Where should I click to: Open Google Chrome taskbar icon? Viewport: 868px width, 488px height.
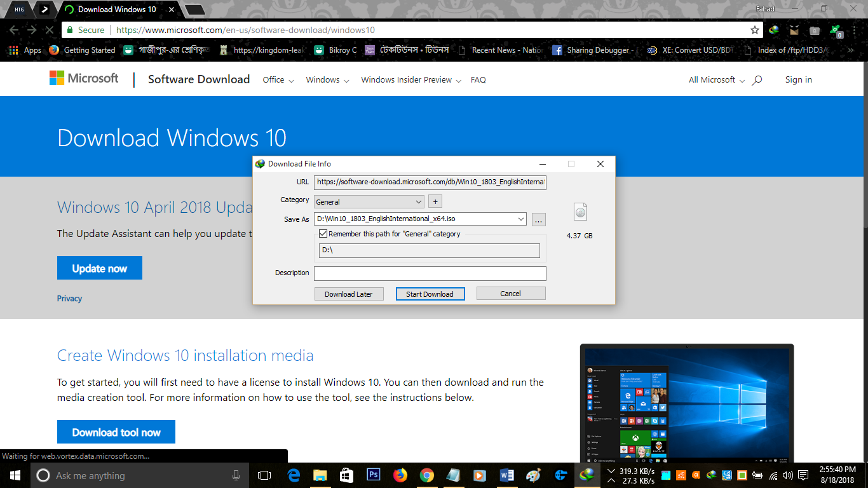(426, 475)
